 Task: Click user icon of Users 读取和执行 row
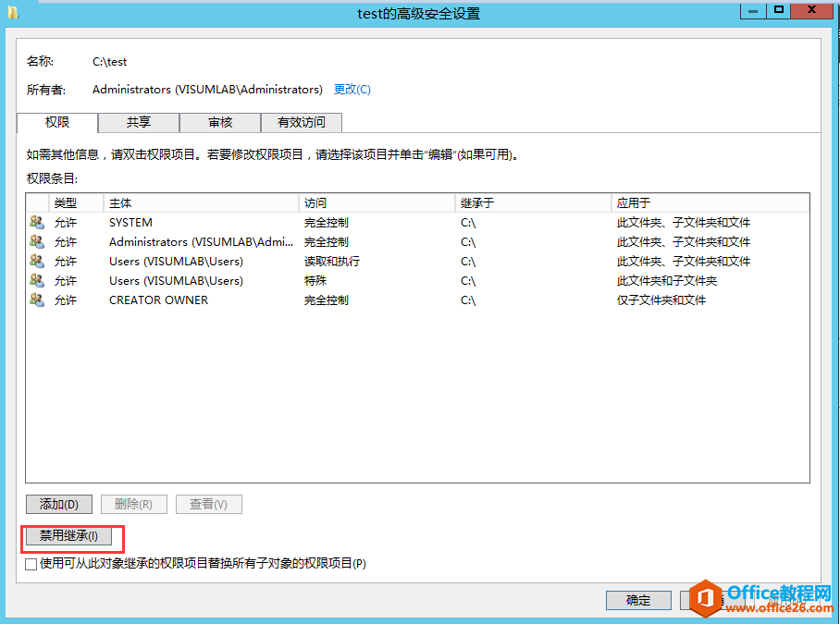click(x=37, y=261)
